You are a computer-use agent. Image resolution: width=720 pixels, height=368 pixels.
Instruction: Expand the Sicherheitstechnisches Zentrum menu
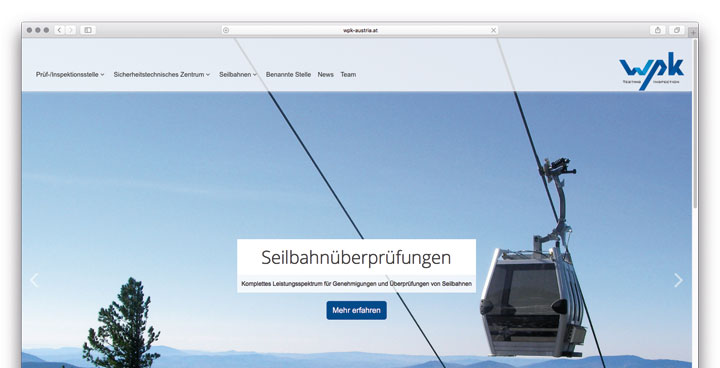tap(162, 74)
